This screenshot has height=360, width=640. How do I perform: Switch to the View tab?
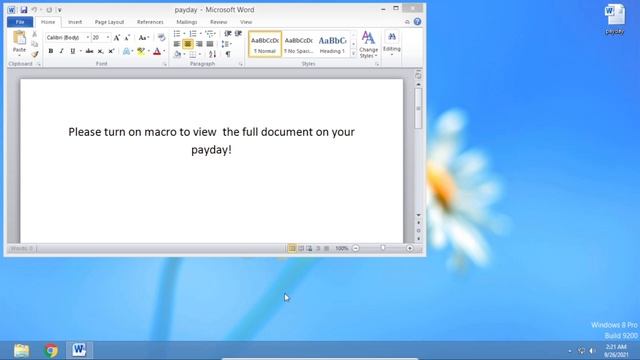(246, 22)
